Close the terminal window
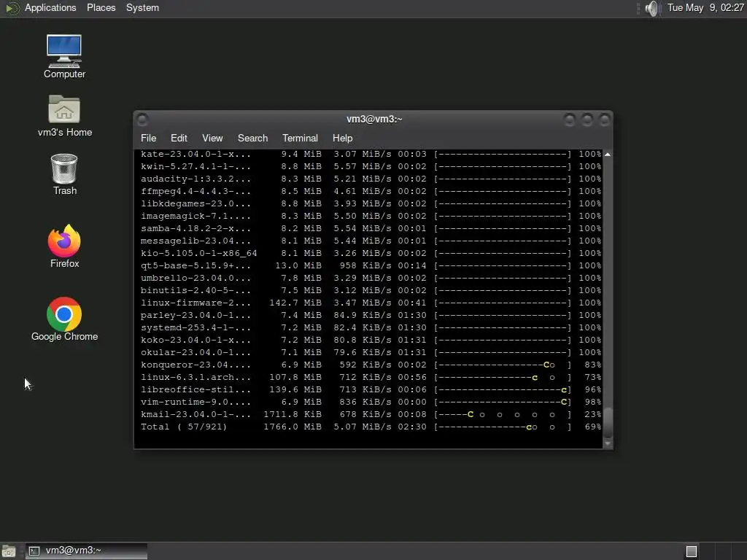This screenshot has height=560, width=747. click(605, 120)
